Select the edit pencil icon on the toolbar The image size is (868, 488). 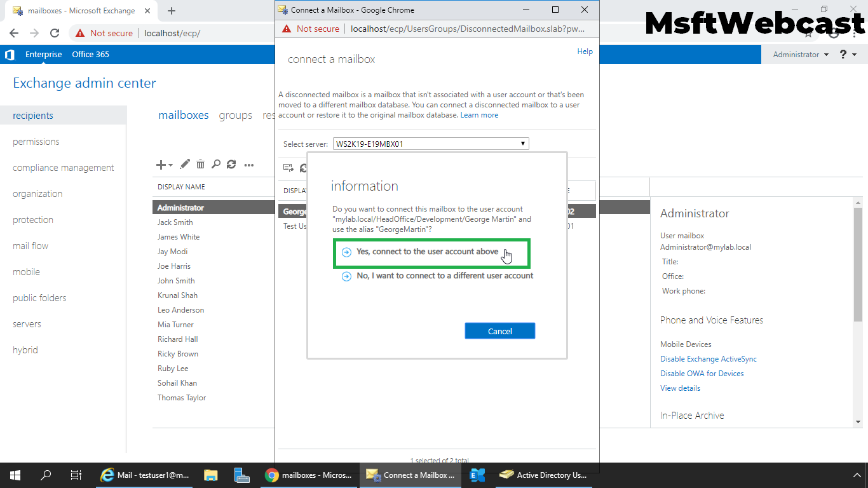(x=184, y=165)
